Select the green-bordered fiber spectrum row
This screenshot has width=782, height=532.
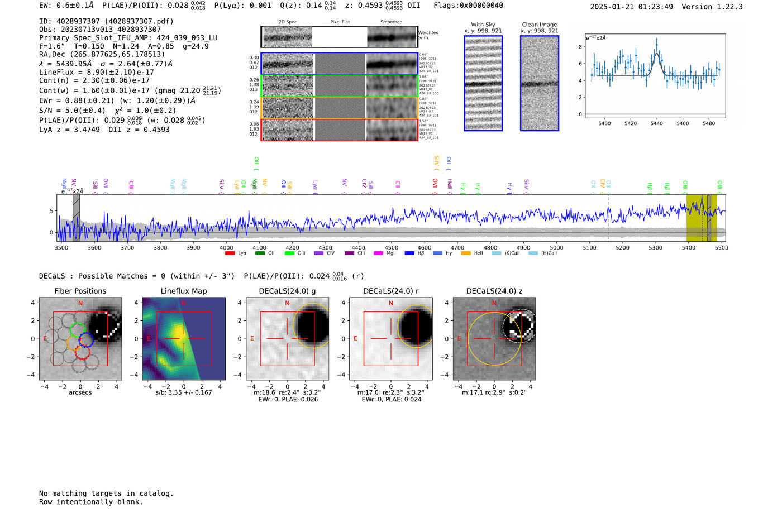coord(339,86)
